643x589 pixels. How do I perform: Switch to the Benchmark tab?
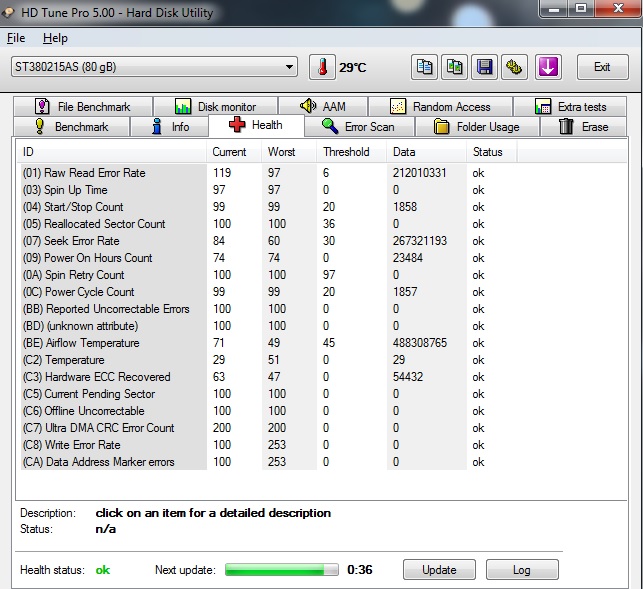click(x=72, y=126)
